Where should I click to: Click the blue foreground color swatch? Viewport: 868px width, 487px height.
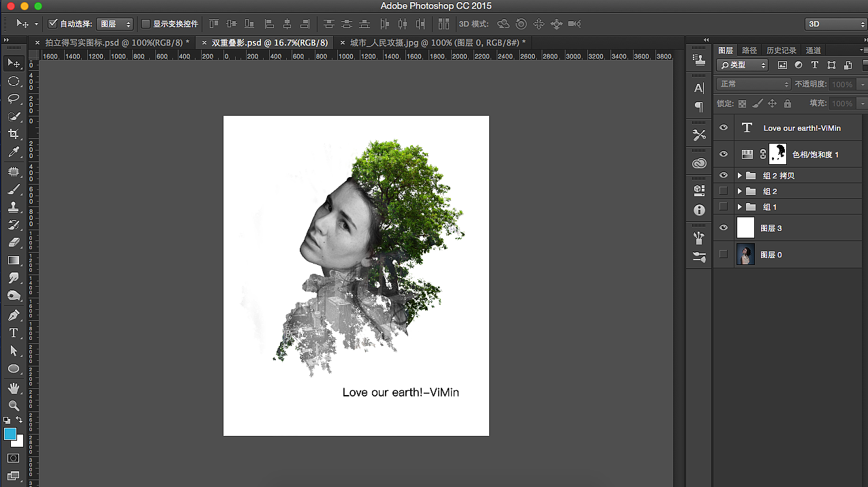(x=10, y=434)
